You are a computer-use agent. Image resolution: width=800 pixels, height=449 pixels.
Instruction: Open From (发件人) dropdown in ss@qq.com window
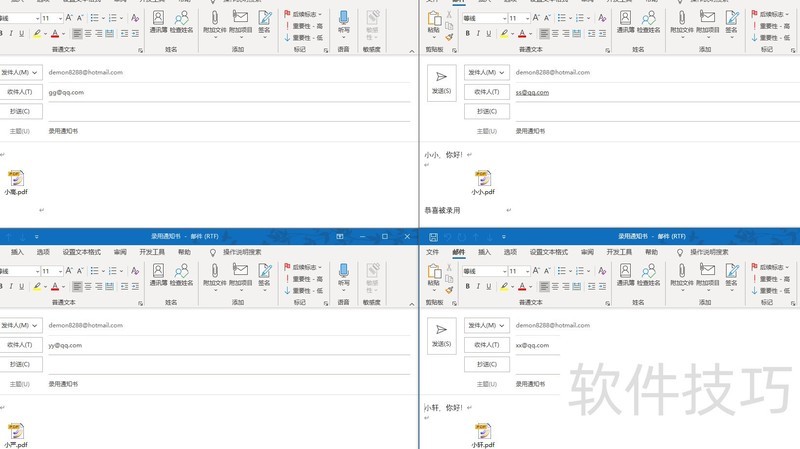point(487,72)
